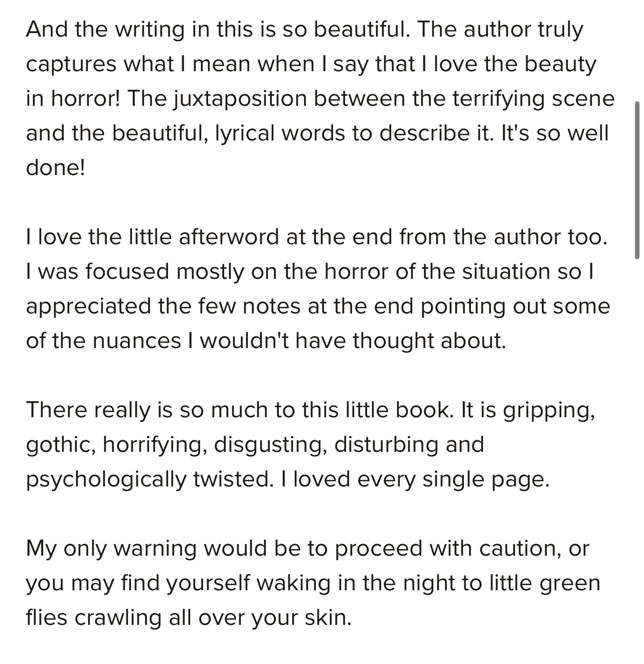Image resolution: width=644 pixels, height=664 pixels.
Task: Click the word "gothic," in the third paragraph
Action: pyautogui.click(x=61, y=445)
